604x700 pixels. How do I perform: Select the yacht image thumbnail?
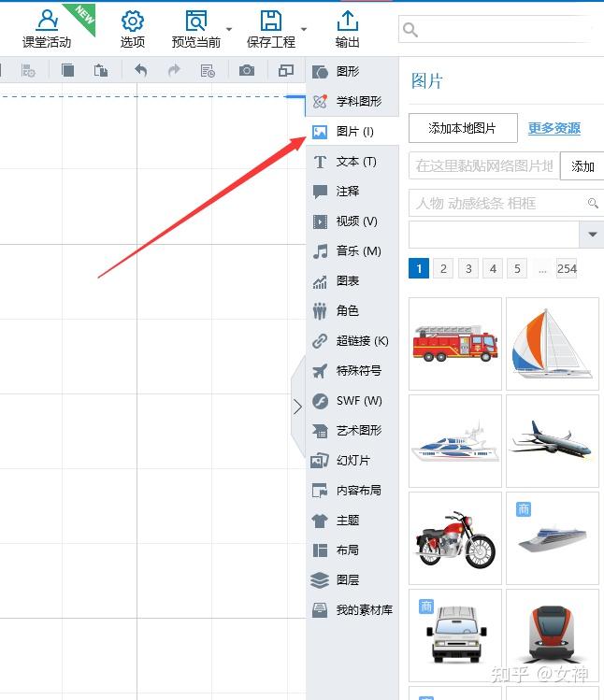455,441
